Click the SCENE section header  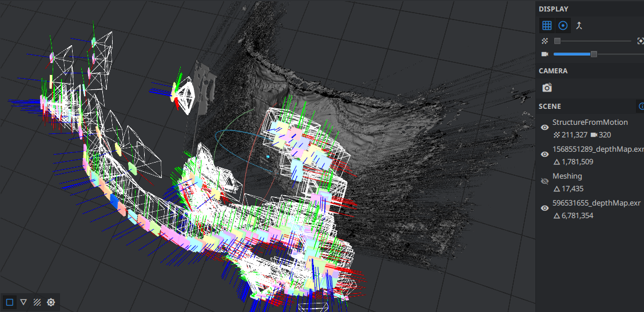[x=550, y=106]
